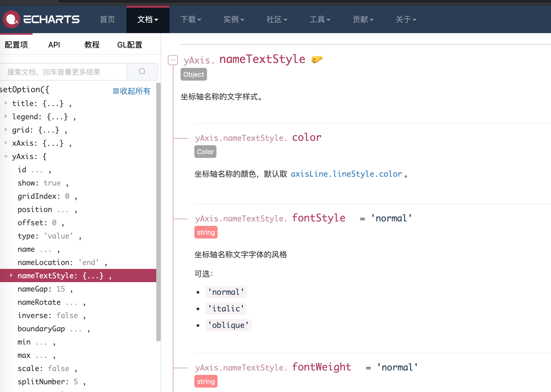Click the Color type badge
The width and height of the screenshot is (551, 392).
click(x=205, y=152)
